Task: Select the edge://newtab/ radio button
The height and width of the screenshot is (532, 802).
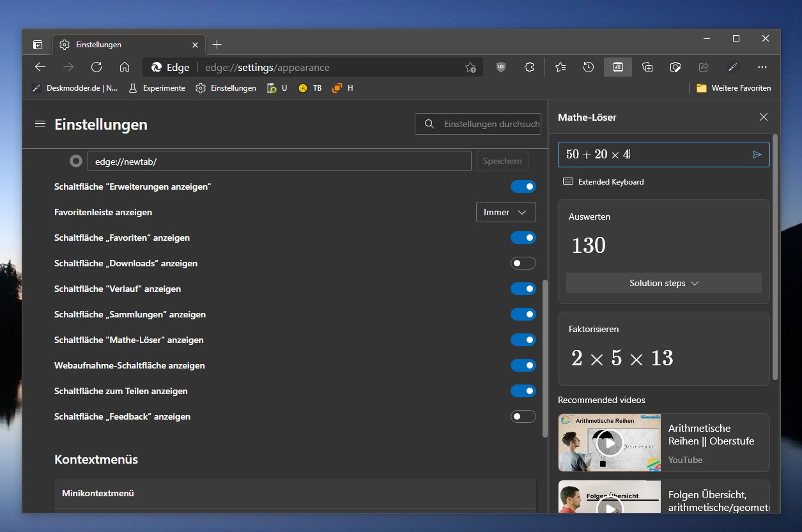Action: pyautogui.click(x=76, y=161)
